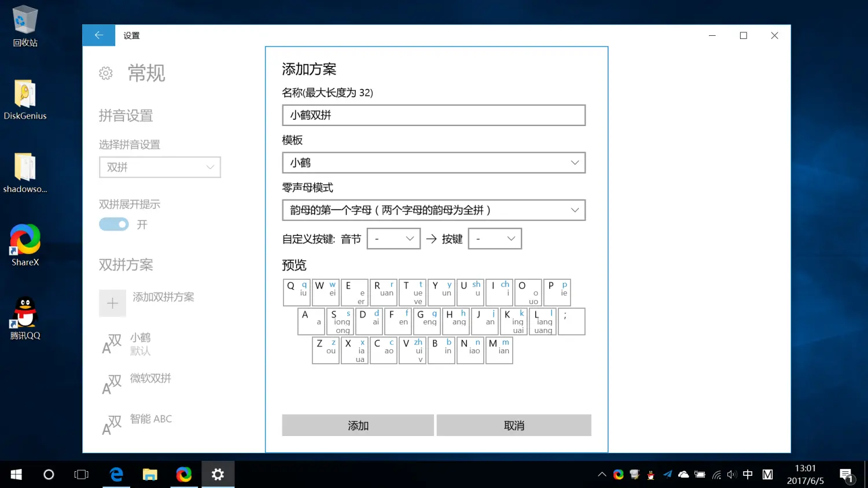
Task: Click the K key showing ing uai
Action: coord(514,321)
